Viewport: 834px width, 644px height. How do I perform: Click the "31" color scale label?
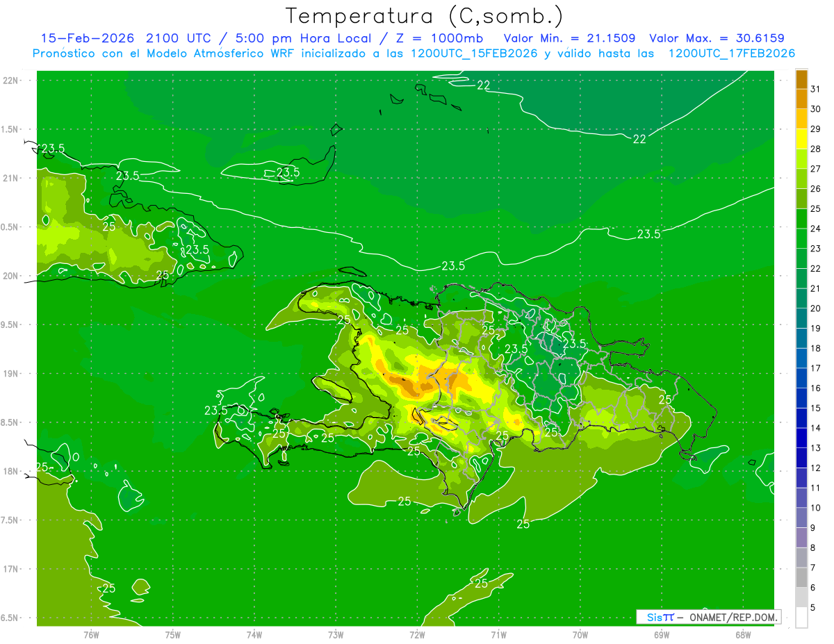point(816,88)
